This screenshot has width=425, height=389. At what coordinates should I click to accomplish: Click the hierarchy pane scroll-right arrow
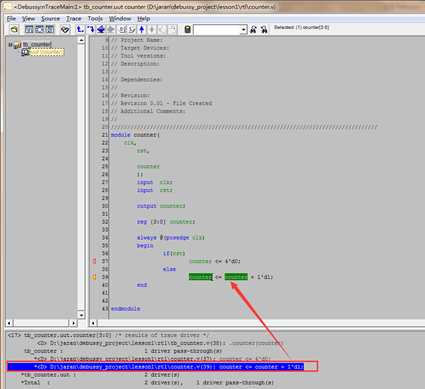click(x=73, y=323)
